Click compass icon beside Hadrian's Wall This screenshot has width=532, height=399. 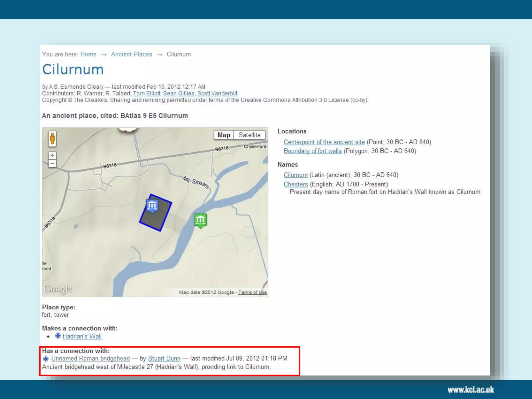[58, 336]
